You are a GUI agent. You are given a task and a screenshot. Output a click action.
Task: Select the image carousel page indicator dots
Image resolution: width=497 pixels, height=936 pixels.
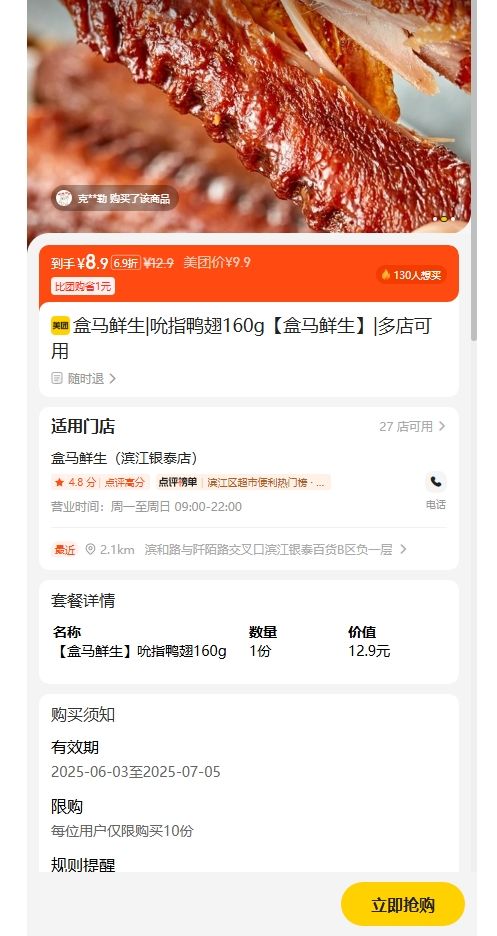coord(444,219)
